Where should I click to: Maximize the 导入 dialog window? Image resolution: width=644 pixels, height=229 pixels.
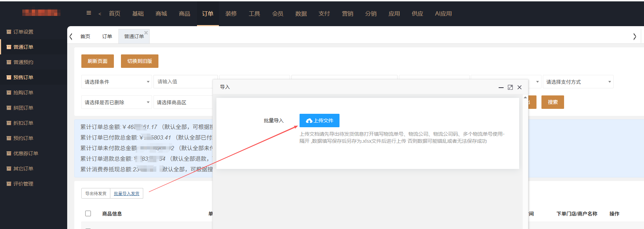click(x=510, y=87)
